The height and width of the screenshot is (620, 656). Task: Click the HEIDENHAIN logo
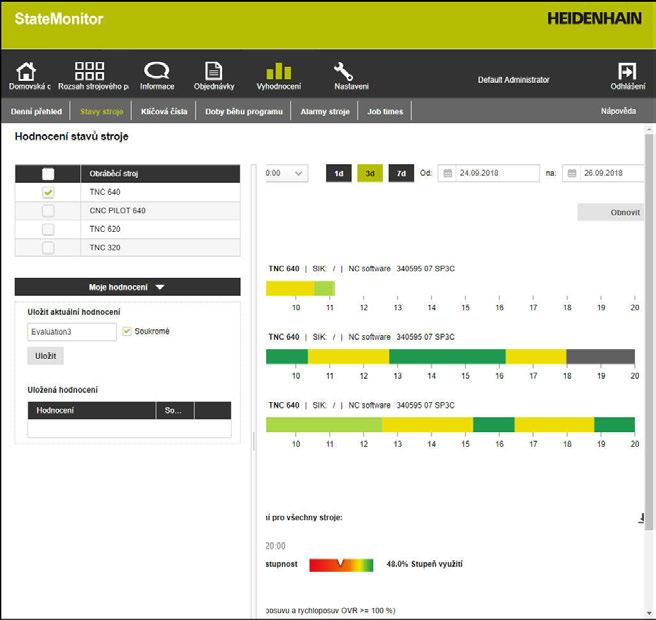click(594, 18)
